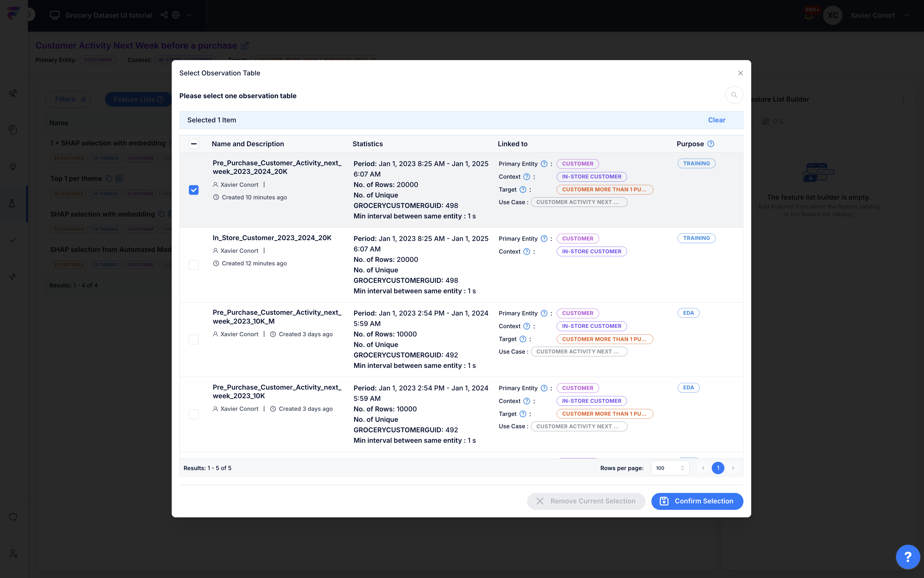Viewport: 924px width, 578px height.
Task: Click the TRAINING purpose tag in first row
Action: [696, 164]
